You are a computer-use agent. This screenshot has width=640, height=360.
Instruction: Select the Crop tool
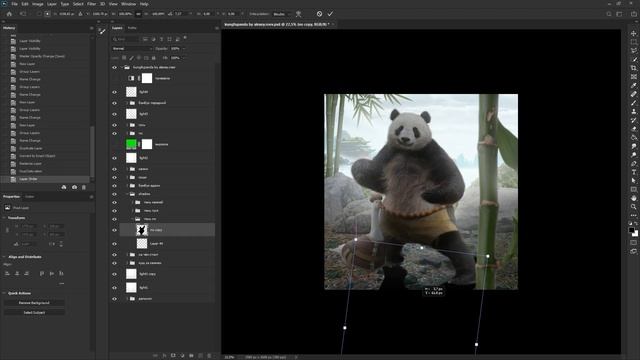[x=633, y=68]
